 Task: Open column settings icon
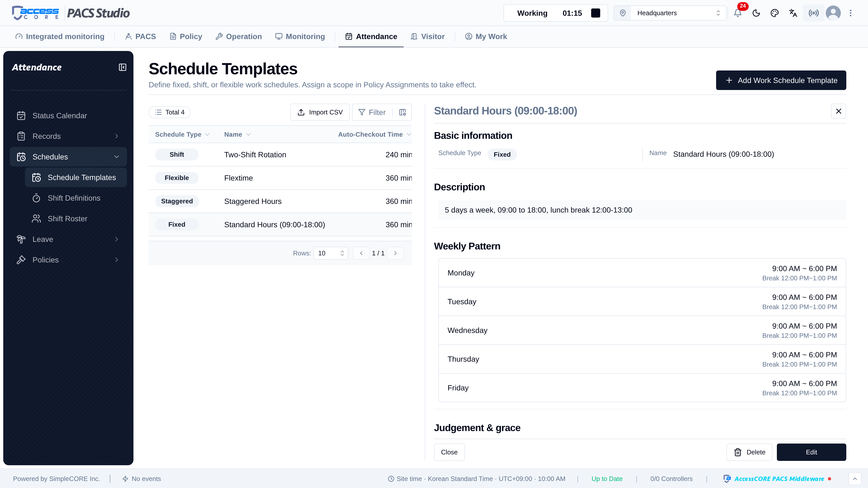(402, 112)
